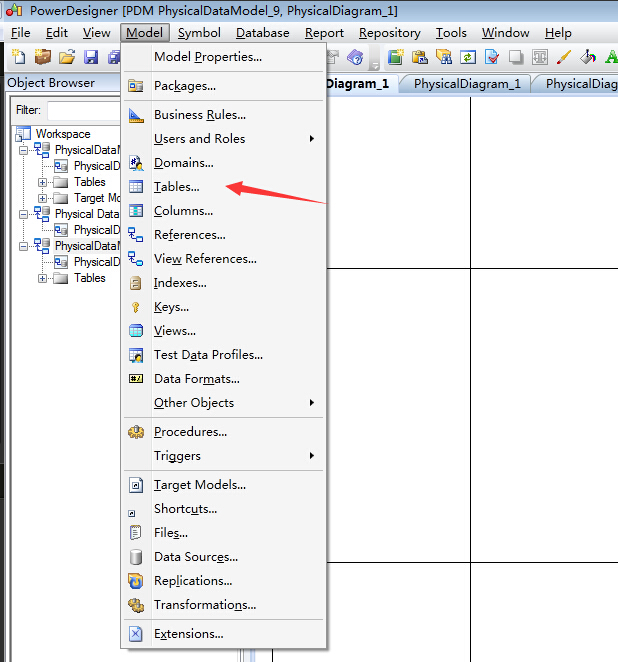Click the Indexes icon in the menu
Image resolution: width=618 pixels, height=662 pixels.
click(136, 283)
